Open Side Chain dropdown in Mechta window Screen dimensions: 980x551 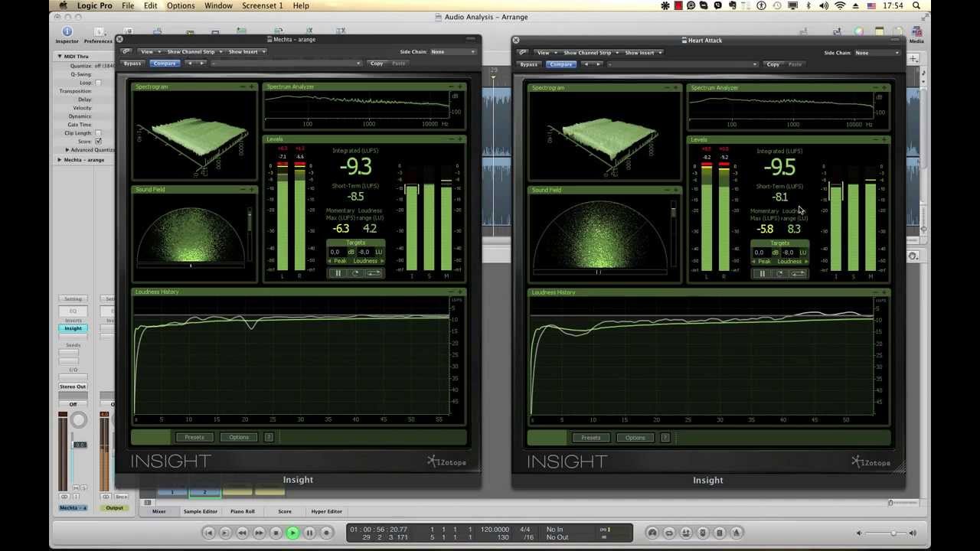[x=452, y=52]
